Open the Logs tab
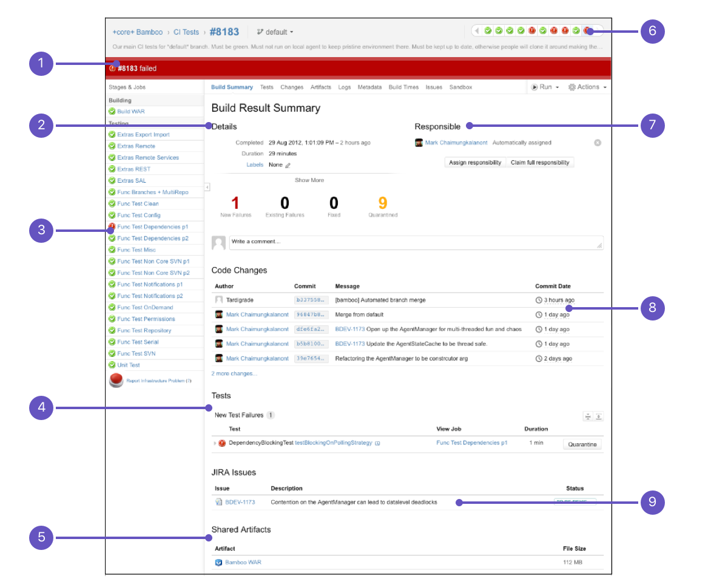 coord(345,87)
